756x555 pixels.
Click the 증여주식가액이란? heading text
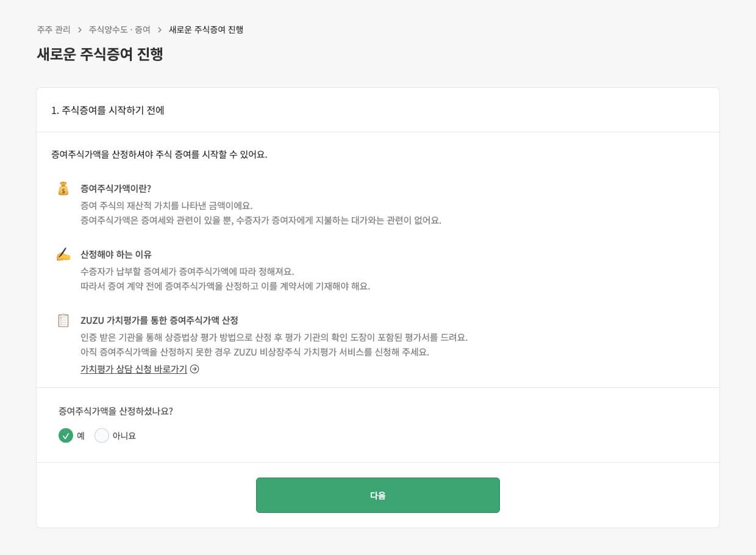pos(115,189)
